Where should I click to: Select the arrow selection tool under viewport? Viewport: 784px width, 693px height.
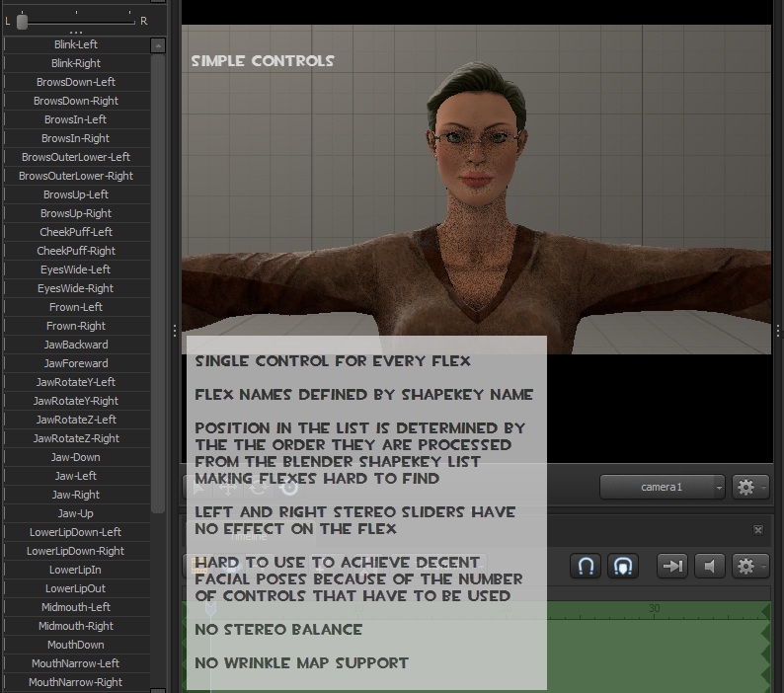point(199,487)
